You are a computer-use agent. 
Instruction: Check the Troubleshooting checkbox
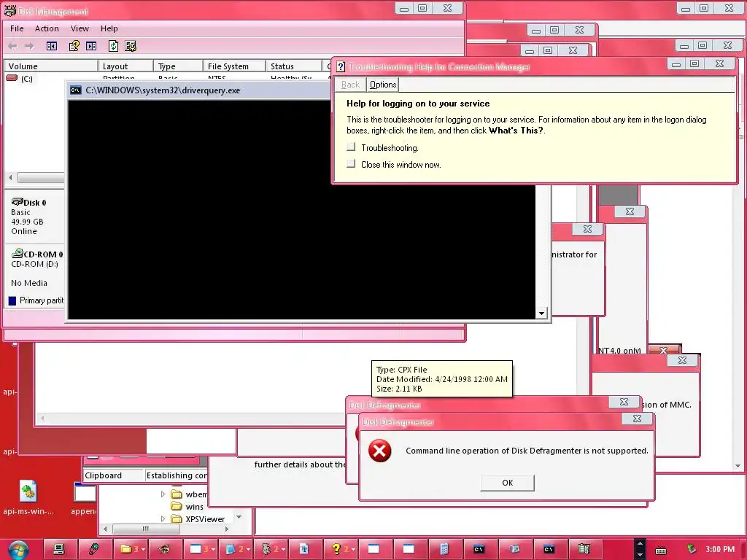(351, 147)
